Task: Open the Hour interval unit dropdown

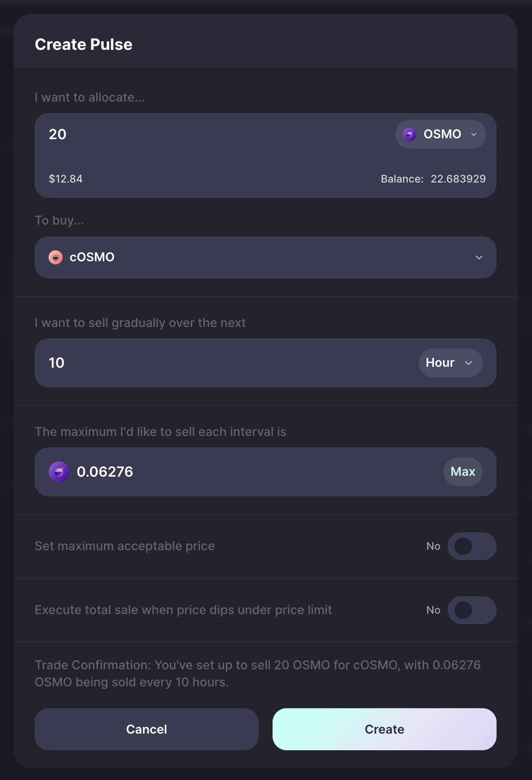Action: pos(451,363)
